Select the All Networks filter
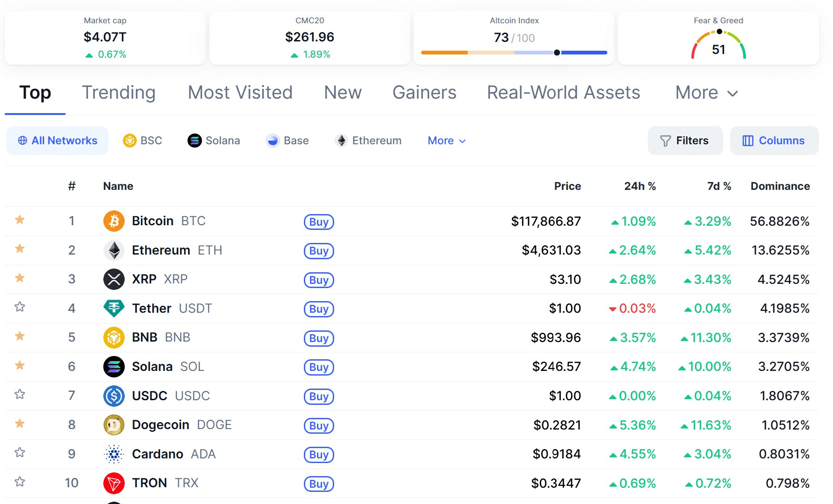 point(57,141)
